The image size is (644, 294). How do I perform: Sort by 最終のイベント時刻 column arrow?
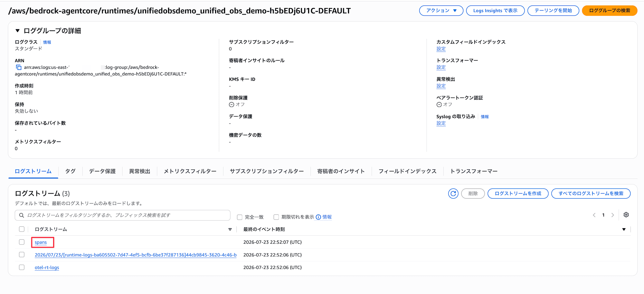click(624, 229)
